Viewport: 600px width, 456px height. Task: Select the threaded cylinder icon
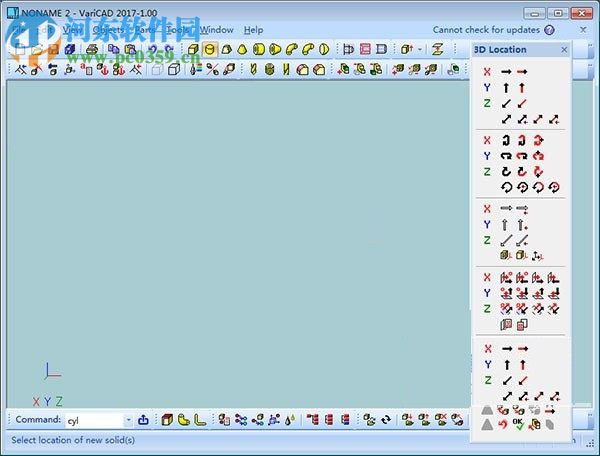(x=270, y=69)
